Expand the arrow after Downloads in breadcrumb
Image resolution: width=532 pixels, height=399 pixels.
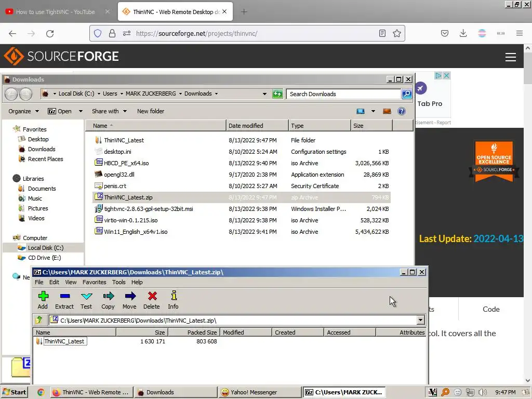pyautogui.click(x=216, y=94)
